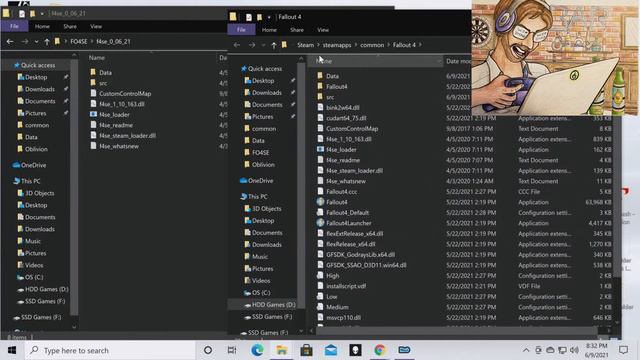The width and height of the screenshot is (640, 360).
Task: Click 'FO4SE' breadcrumb in left window
Action: pos(78,41)
